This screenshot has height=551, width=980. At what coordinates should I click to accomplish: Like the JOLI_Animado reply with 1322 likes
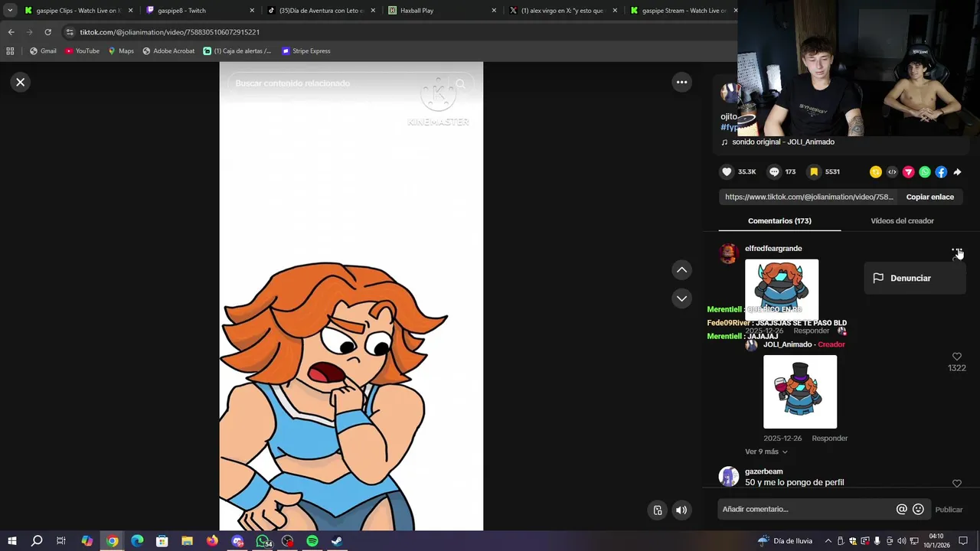(x=956, y=357)
